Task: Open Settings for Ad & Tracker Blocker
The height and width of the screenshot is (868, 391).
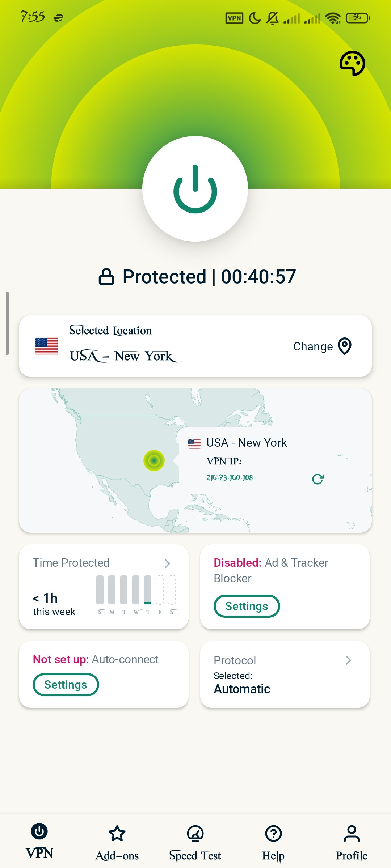Action: click(247, 606)
